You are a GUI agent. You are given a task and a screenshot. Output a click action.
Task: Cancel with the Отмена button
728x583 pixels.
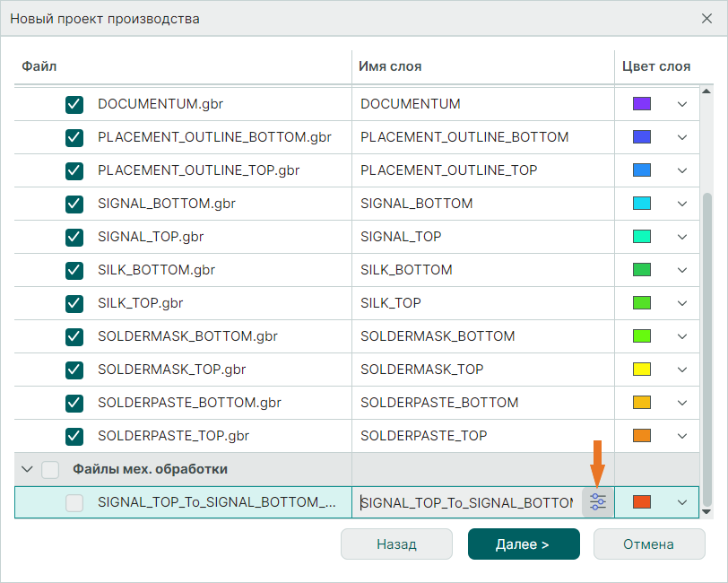click(648, 544)
